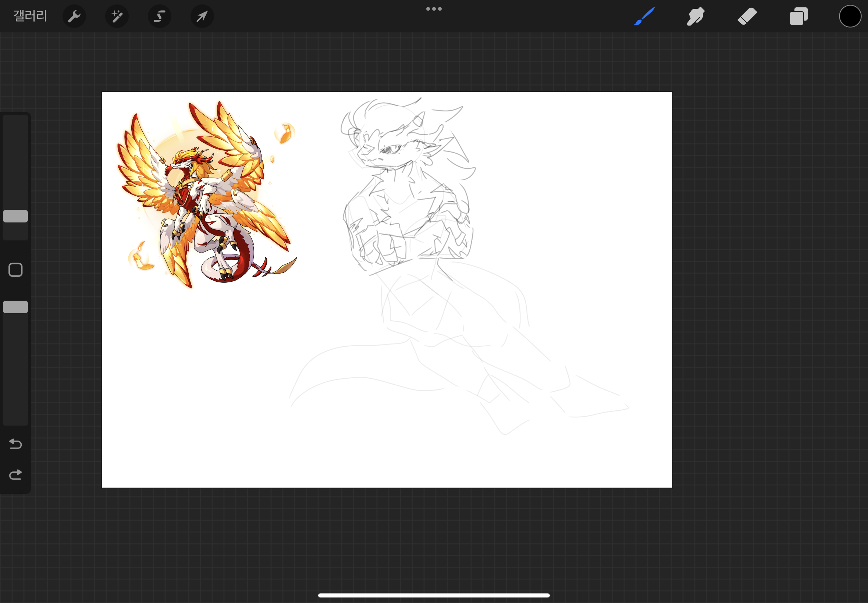Click the top of the brush size track
Viewport: 868px width, 603px height.
tap(15, 121)
